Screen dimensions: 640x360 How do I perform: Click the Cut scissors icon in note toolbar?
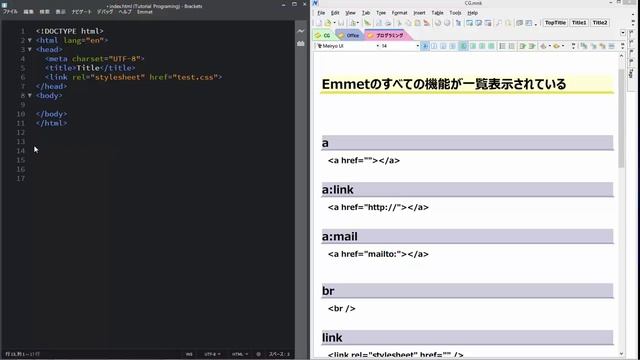399,23
